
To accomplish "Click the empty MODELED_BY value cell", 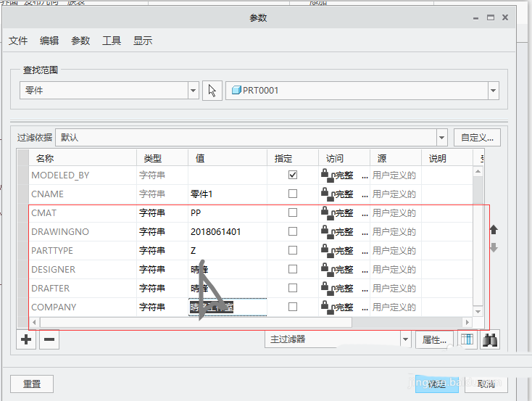I will coord(228,175).
